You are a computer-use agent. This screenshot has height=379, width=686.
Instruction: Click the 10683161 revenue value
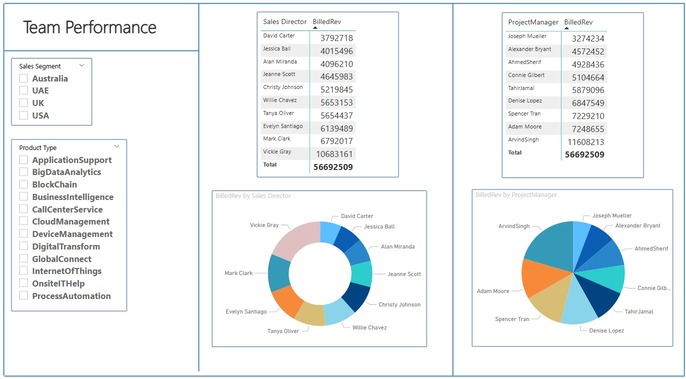pyautogui.click(x=334, y=154)
